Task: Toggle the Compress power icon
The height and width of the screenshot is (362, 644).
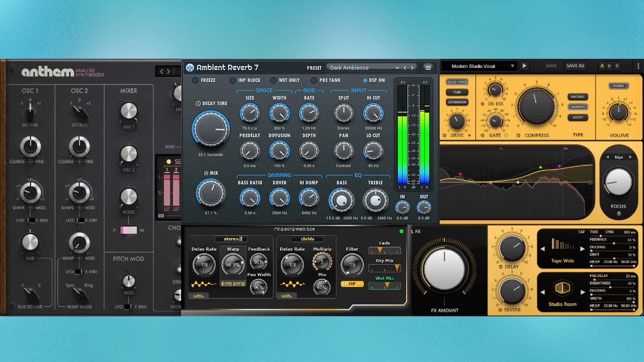Action: click(x=519, y=135)
